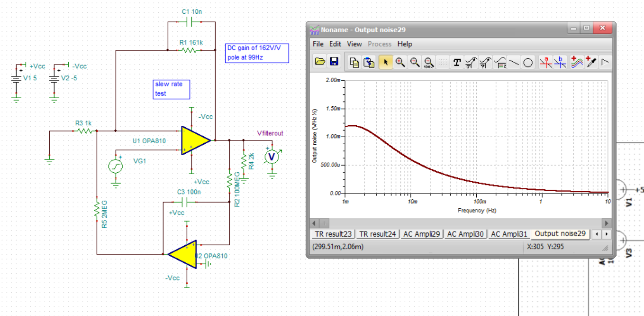Switch to the AC Ampli30 tab
This screenshot has width=644, height=316.
pos(465,234)
